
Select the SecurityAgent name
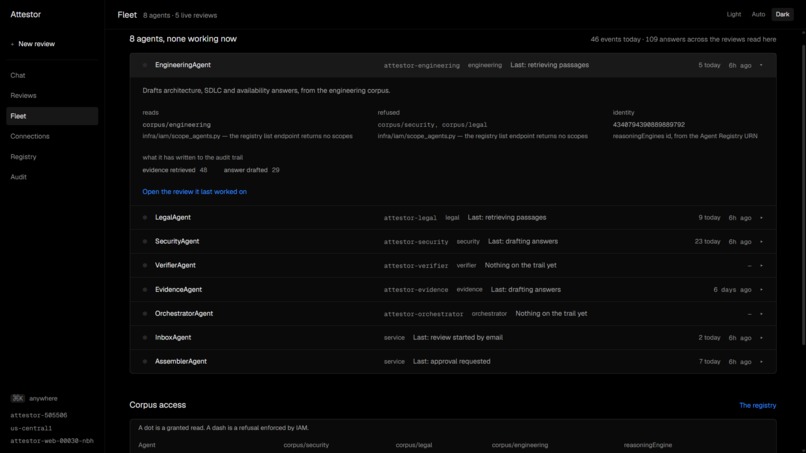tap(177, 241)
